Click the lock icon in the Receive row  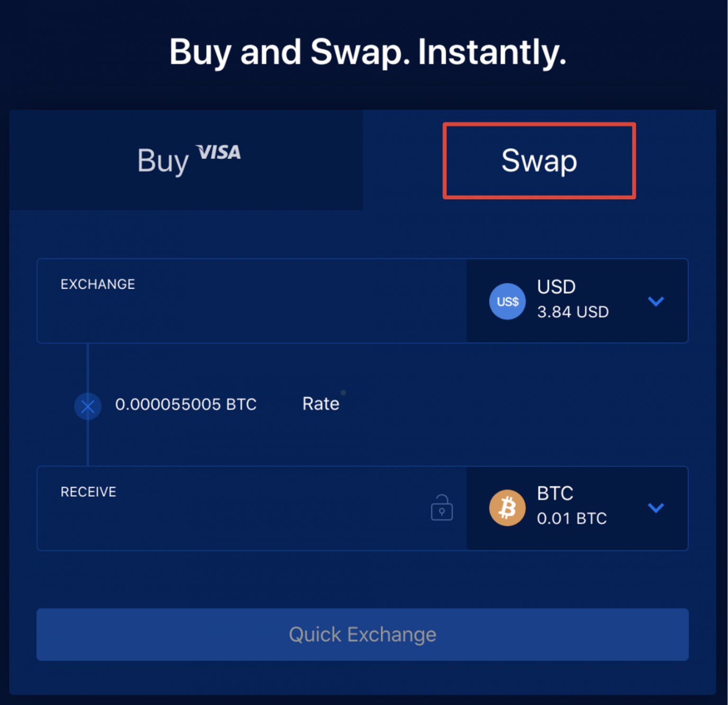[441, 507]
